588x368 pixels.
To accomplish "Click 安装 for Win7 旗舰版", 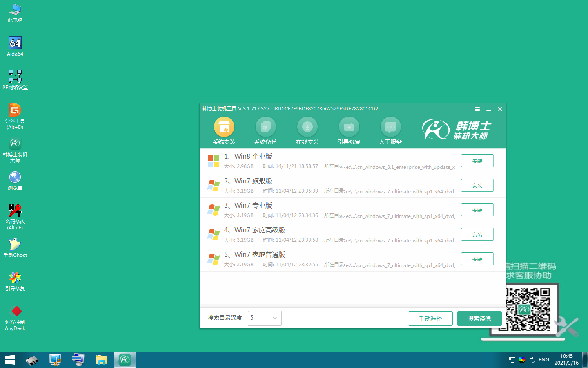I will (477, 186).
